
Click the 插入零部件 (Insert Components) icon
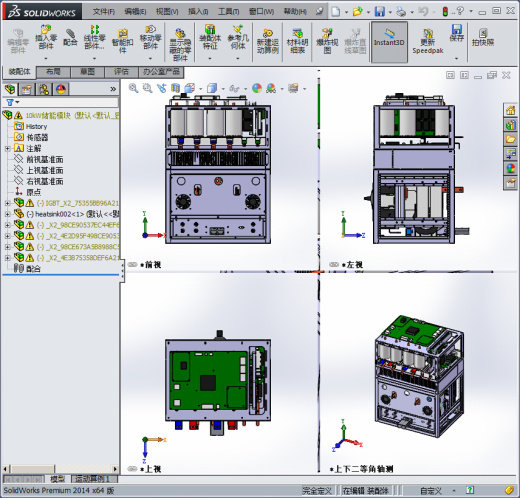[x=46, y=37]
